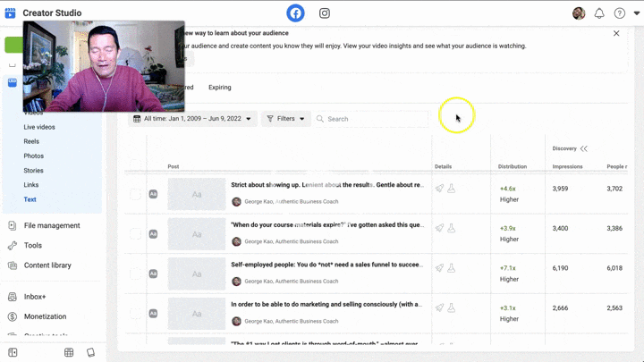Click thumbnail of 'Self-employed people' post
The height and width of the screenshot is (362, 644).
point(197,274)
